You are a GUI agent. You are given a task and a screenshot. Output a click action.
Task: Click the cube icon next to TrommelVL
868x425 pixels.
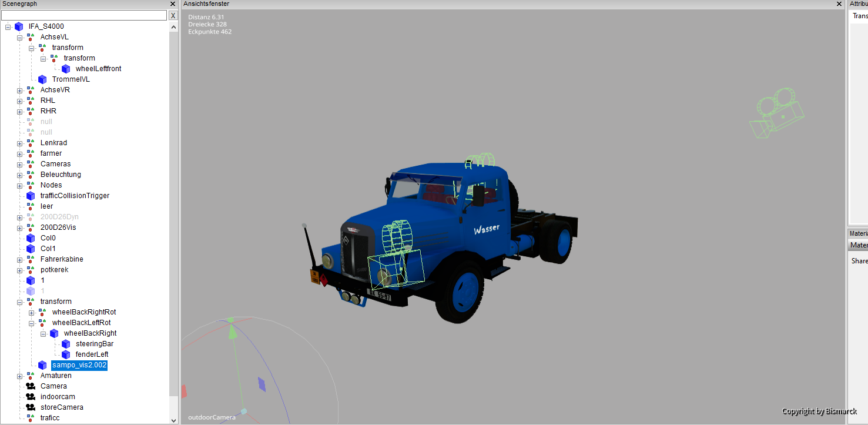coord(42,79)
